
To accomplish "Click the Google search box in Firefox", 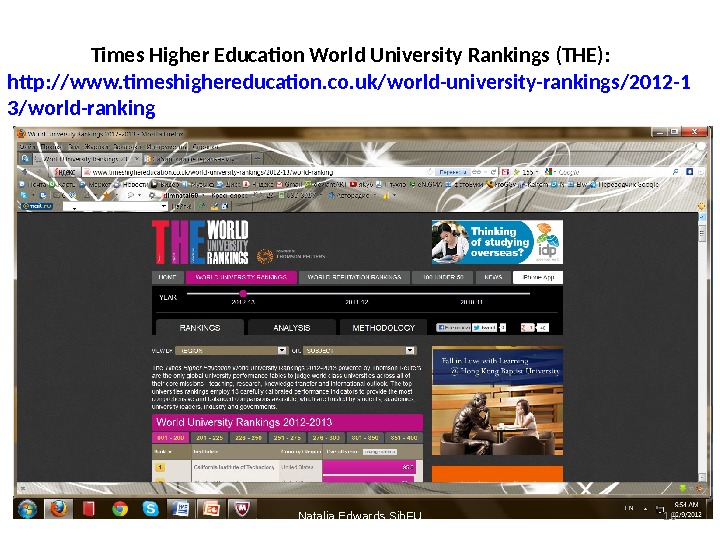I will coord(613,172).
